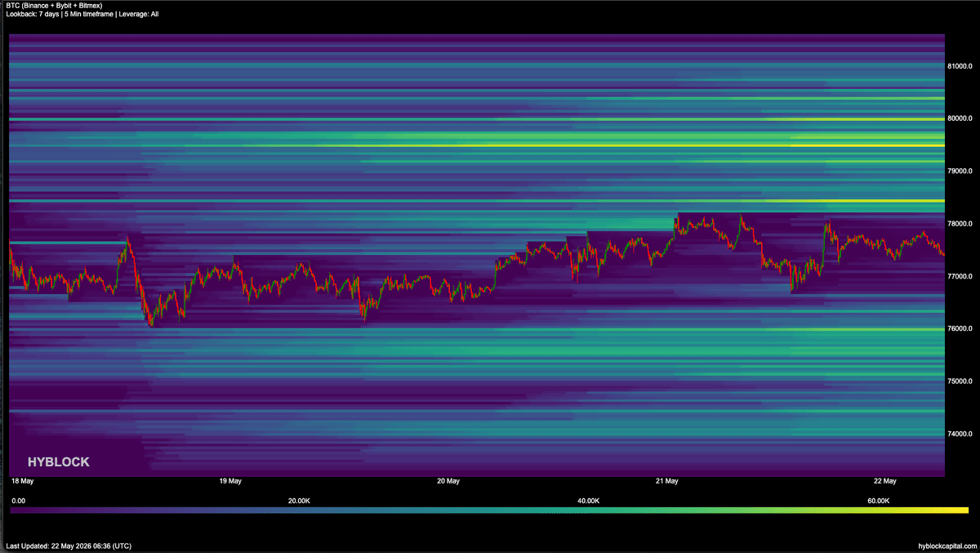Click the Last Updated timestamp text
The image size is (980, 553).
69,546
